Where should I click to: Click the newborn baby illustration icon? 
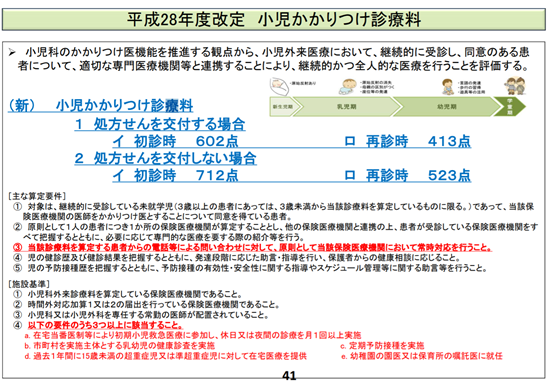(280, 86)
